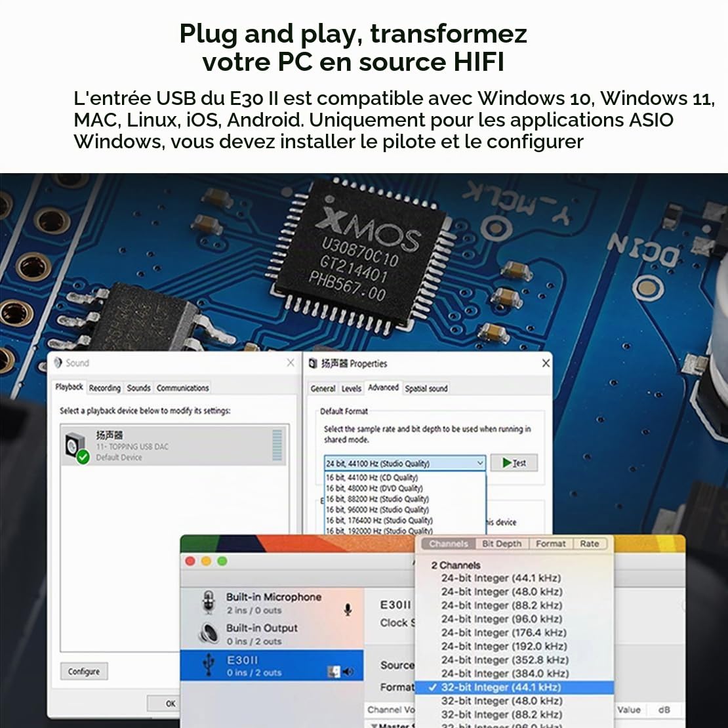This screenshot has height=728, width=728.
Task: Switch to Playback tab in Sound window
Action: point(69,387)
